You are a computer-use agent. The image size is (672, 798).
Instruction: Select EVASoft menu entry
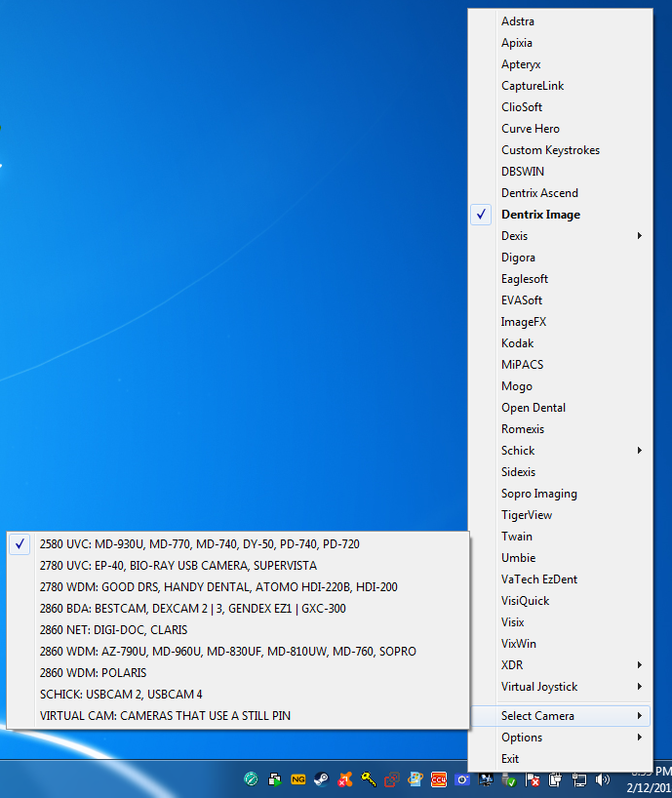560,300
